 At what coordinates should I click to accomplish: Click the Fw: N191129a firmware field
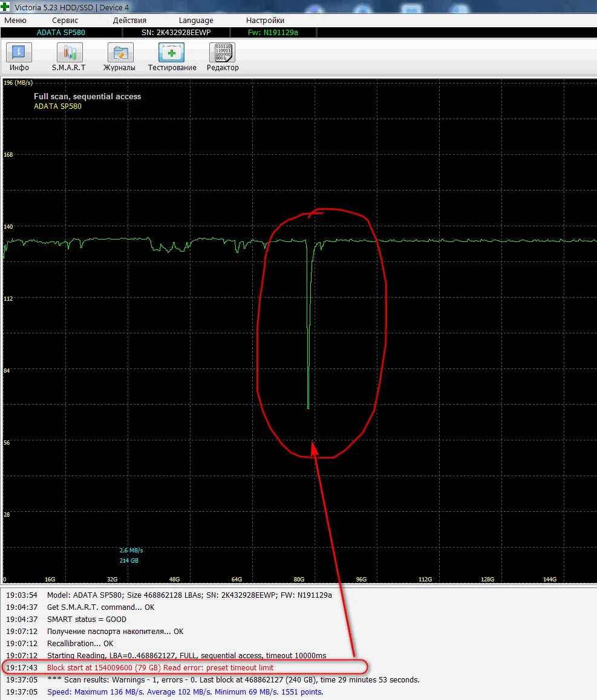273,33
